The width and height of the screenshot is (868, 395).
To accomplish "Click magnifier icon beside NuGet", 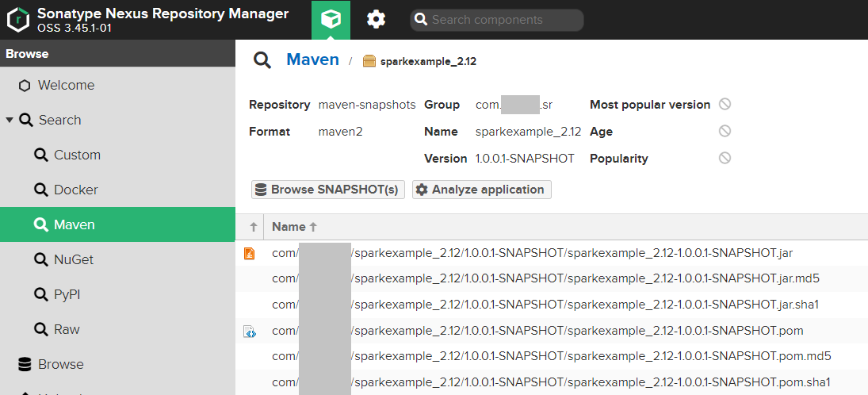I will point(40,260).
